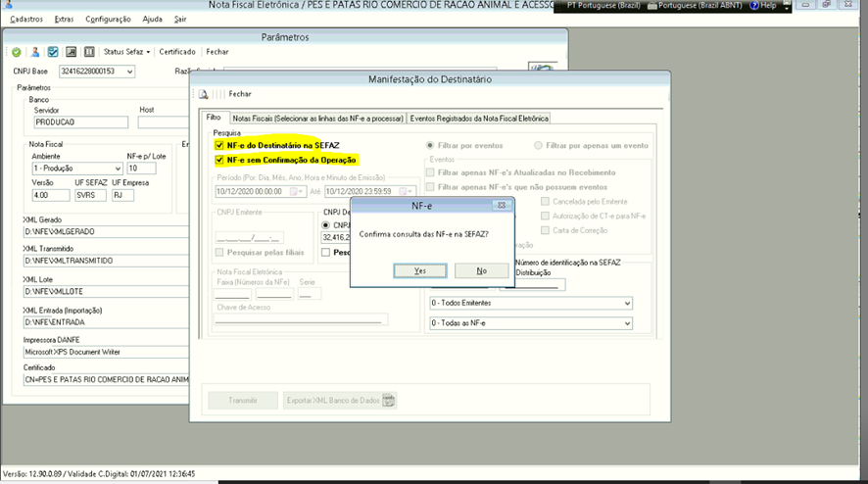
Task: Click the application icon in title bar
Action: point(8,5)
